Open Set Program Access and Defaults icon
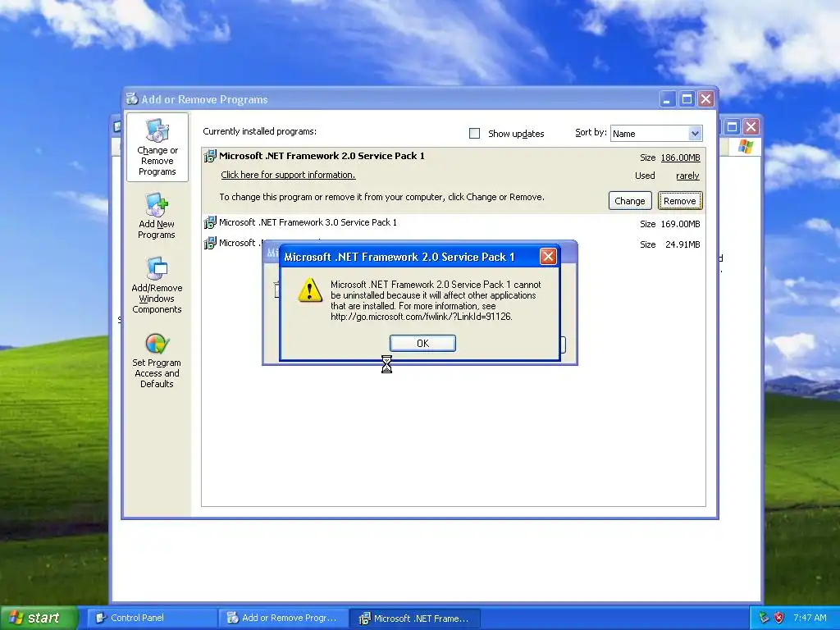Screen dimensions: 840x630 click(157, 361)
